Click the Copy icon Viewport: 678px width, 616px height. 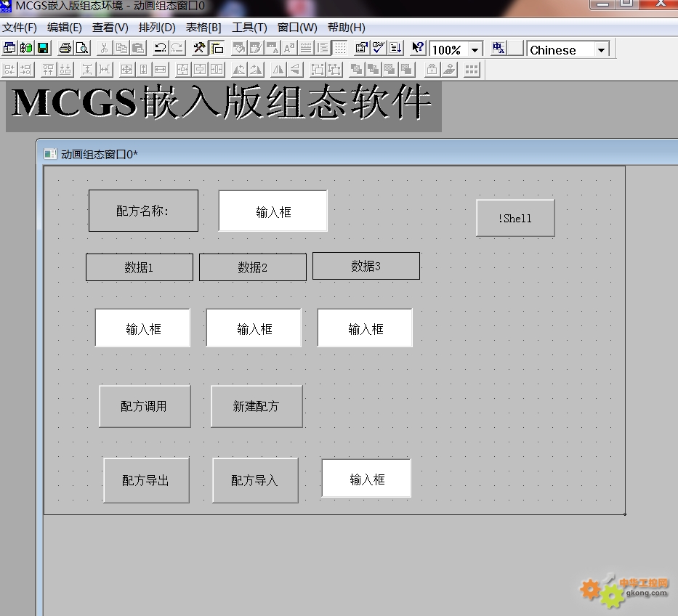121,48
